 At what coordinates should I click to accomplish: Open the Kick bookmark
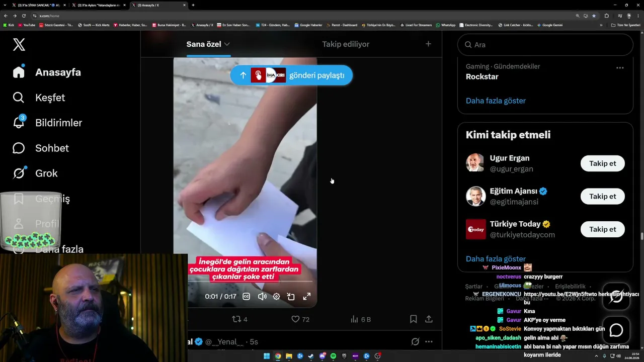(x=9, y=25)
